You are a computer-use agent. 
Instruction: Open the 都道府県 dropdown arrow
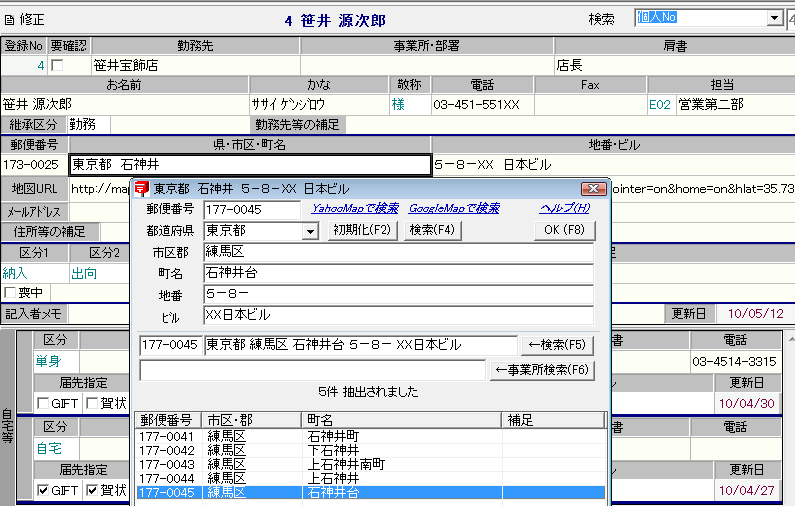310,232
